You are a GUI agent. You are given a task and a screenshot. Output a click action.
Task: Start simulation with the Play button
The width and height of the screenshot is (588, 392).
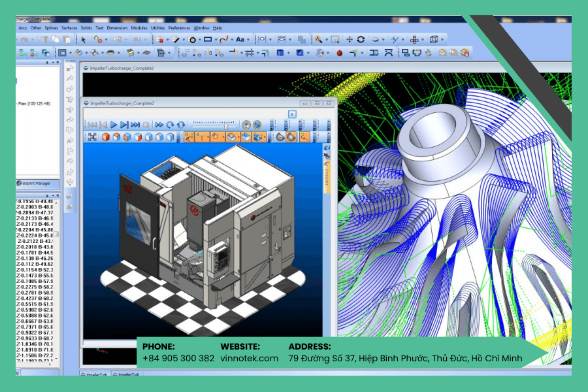[x=114, y=125]
